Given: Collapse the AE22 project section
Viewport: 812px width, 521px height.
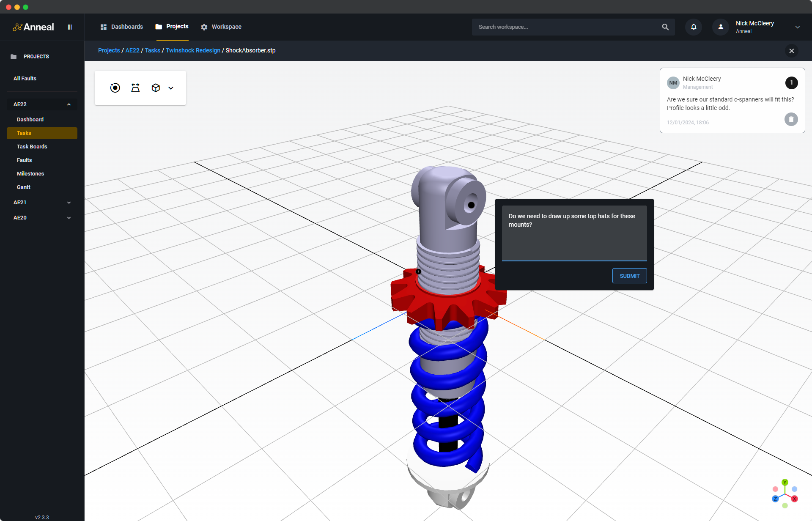Looking at the screenshot, I should (x=68, y=104).
